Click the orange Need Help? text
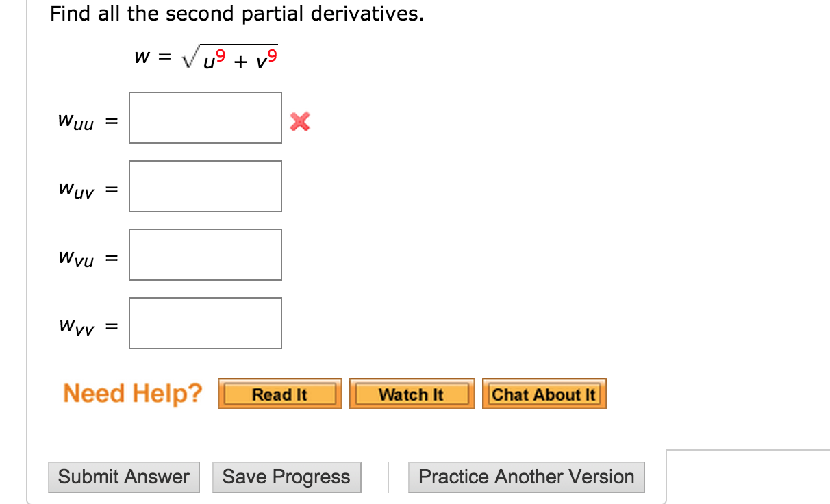The height and width of the screenshot is (504, 830). click(133, 394)
